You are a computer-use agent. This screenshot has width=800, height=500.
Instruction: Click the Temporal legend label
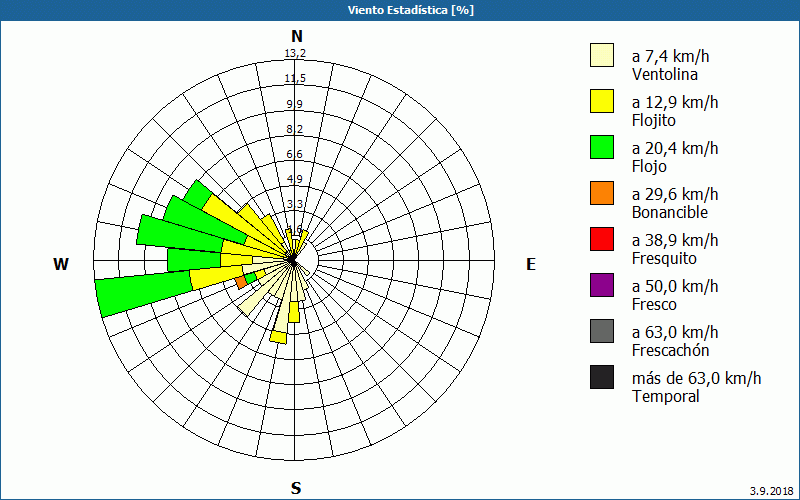[665, 396]
